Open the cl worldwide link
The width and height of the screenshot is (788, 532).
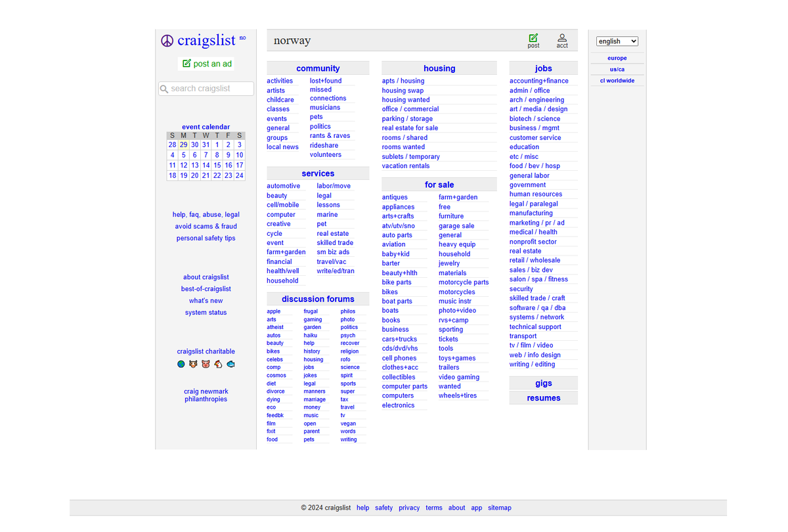pos(617,80)
